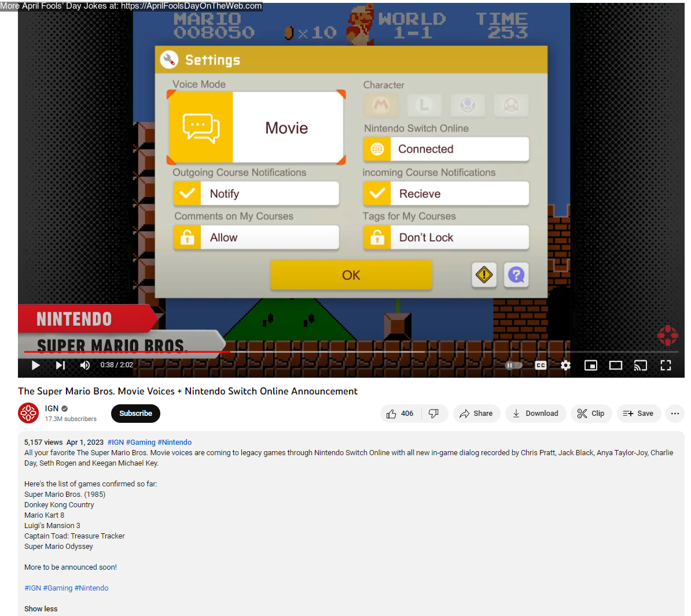Select the Mario character icon
The width and height of the screenshot is (691, 616).
coord(381,105)
